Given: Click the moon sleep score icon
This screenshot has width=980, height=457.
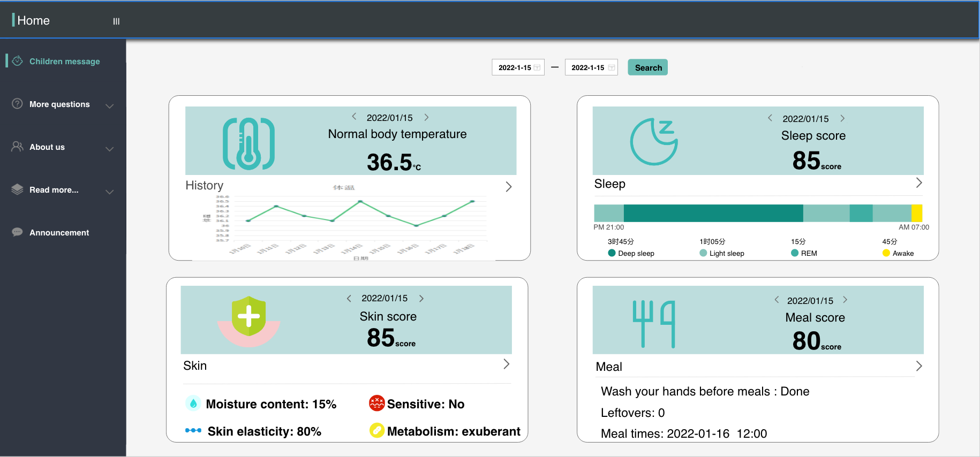Looking at the screenshot, I should (654, 142).
